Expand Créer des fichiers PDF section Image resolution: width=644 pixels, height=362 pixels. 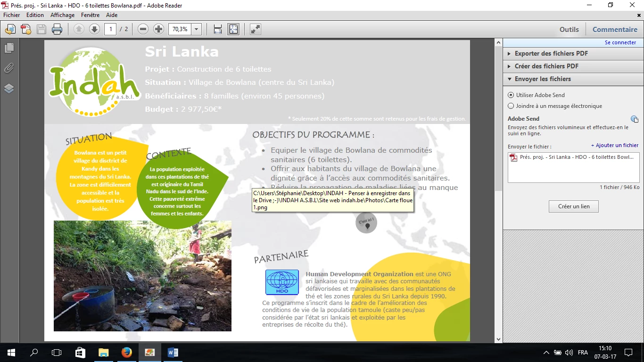click(573, 66)
